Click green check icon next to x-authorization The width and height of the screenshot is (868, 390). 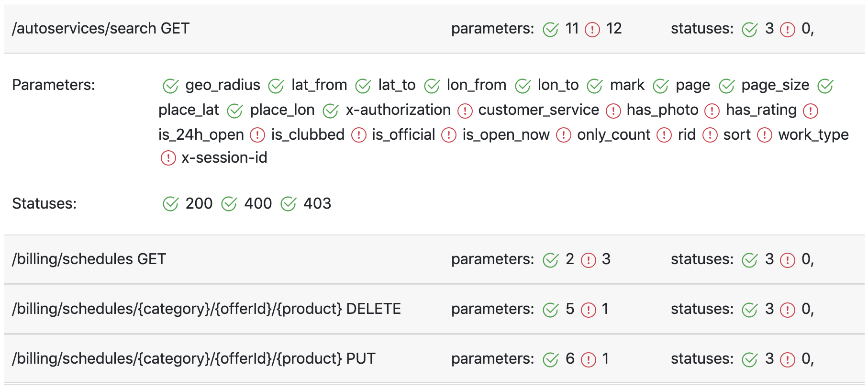click(330, 111)
